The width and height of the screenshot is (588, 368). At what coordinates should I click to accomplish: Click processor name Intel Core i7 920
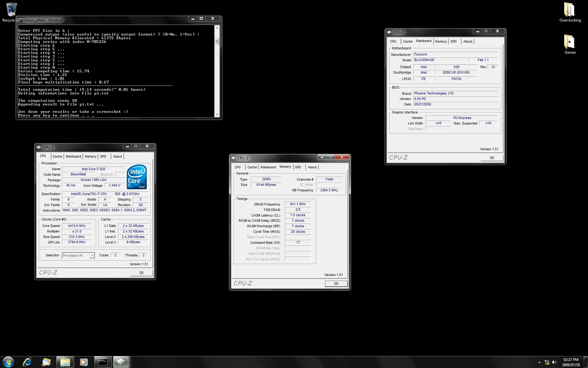click(93, 169)
